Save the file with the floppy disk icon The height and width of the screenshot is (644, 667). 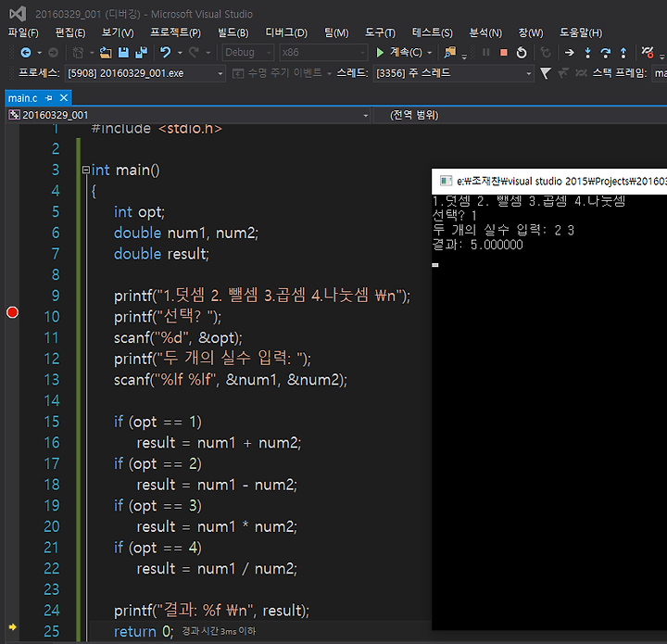pyautogui.click(x=123, y=52)
